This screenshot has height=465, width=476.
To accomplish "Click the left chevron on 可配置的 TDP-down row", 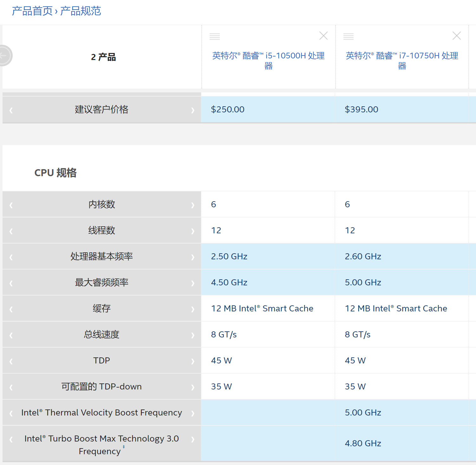I will [x=10, y=387].
